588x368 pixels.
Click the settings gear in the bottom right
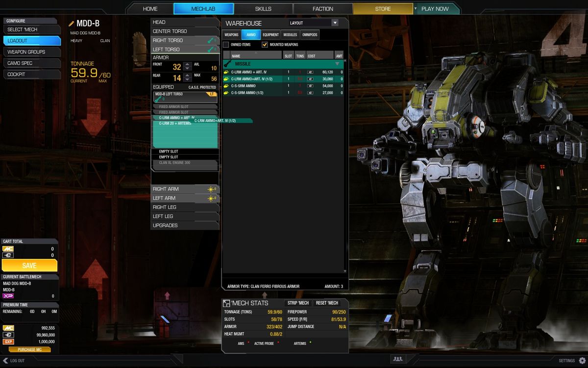point(582,360)
